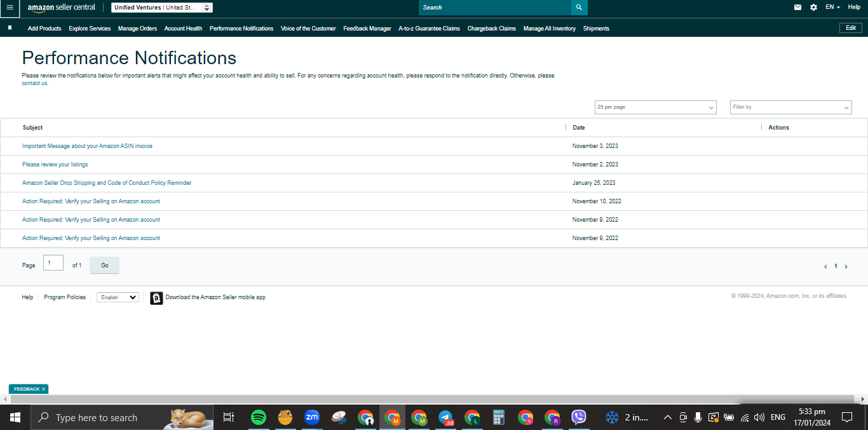
Task: Open Shipments nav item
Action: tap(596, 29)
